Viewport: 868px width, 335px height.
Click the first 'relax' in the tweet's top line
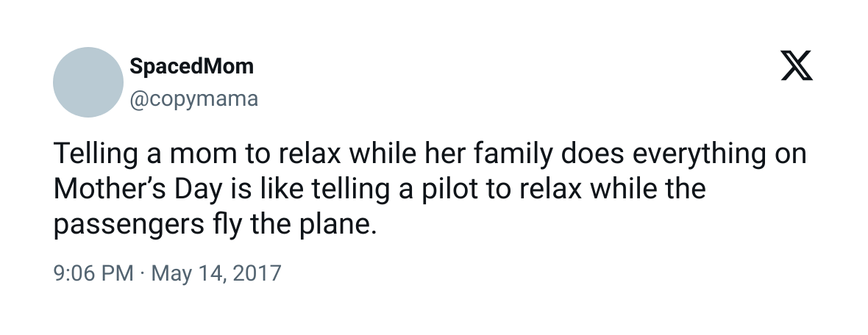tap(310, 153)
